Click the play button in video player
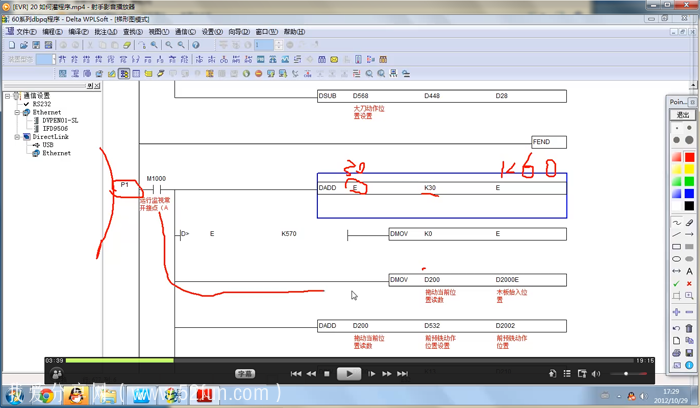 point(349,374)
